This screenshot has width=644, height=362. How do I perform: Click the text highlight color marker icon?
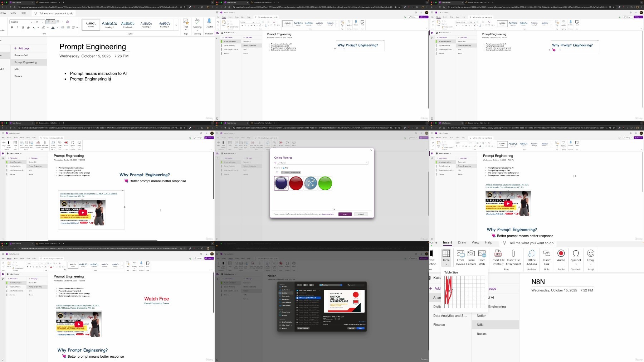(43, 27)
